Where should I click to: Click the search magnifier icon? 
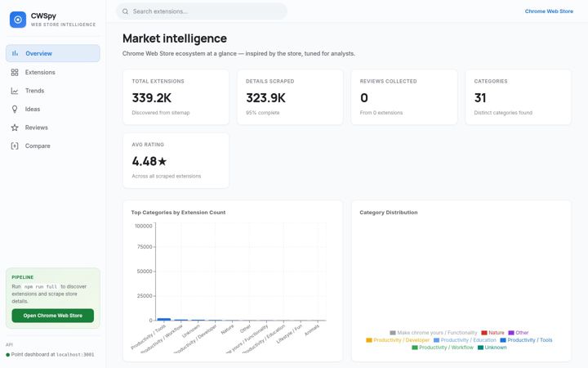(125, 11)
